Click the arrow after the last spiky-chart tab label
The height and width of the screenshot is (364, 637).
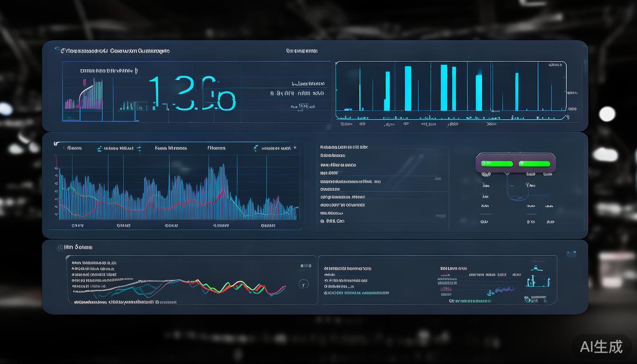point(294,148)
